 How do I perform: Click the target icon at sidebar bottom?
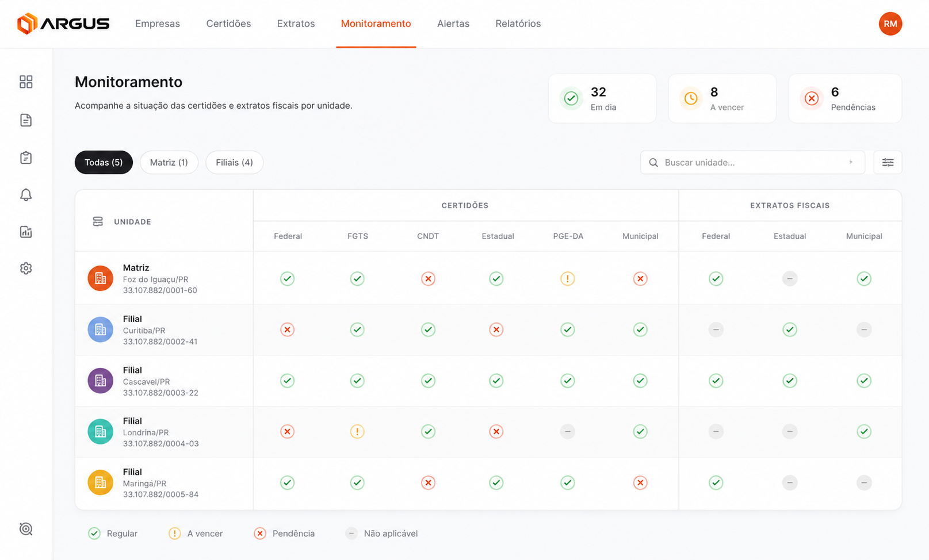click(x=26, y=529)
